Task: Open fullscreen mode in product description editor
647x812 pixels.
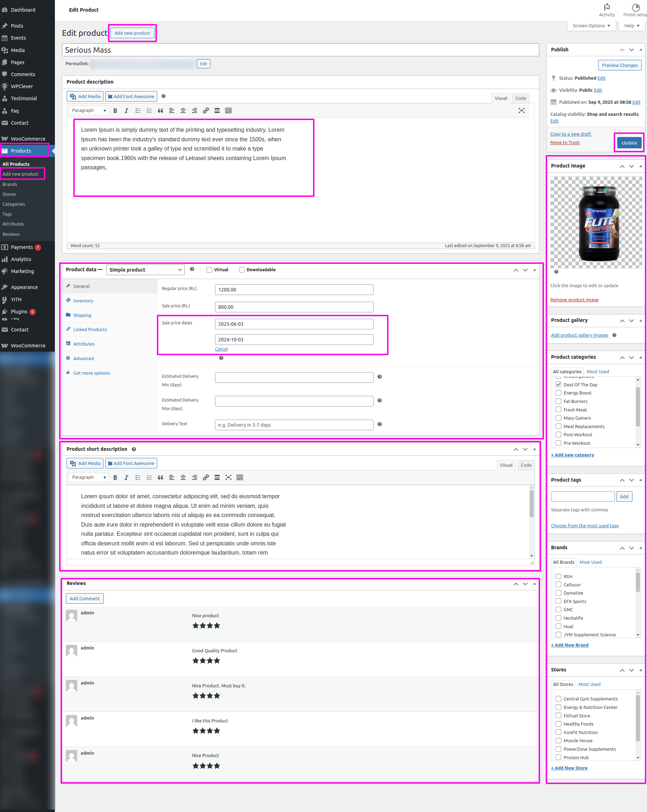Action: pos(521,111)
